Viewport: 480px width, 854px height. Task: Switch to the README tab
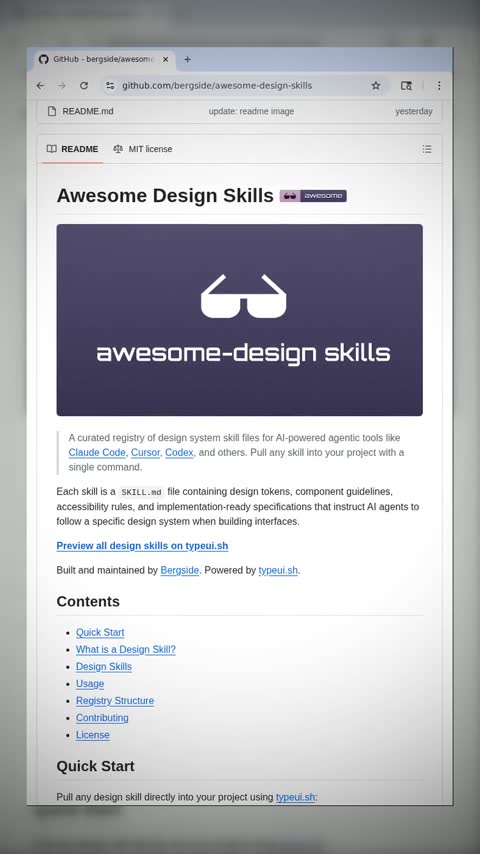[x=72, y=149]
